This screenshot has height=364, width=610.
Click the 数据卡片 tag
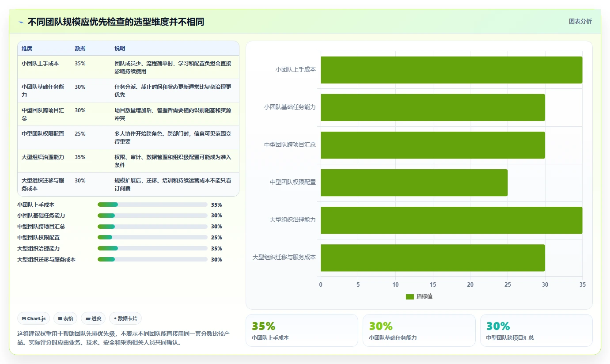click(125, 318)
